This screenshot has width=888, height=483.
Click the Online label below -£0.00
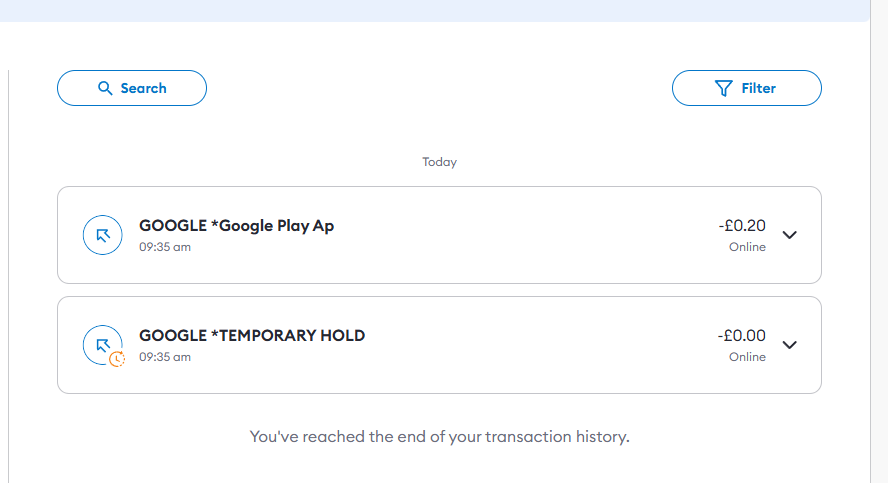click(747, 357)
